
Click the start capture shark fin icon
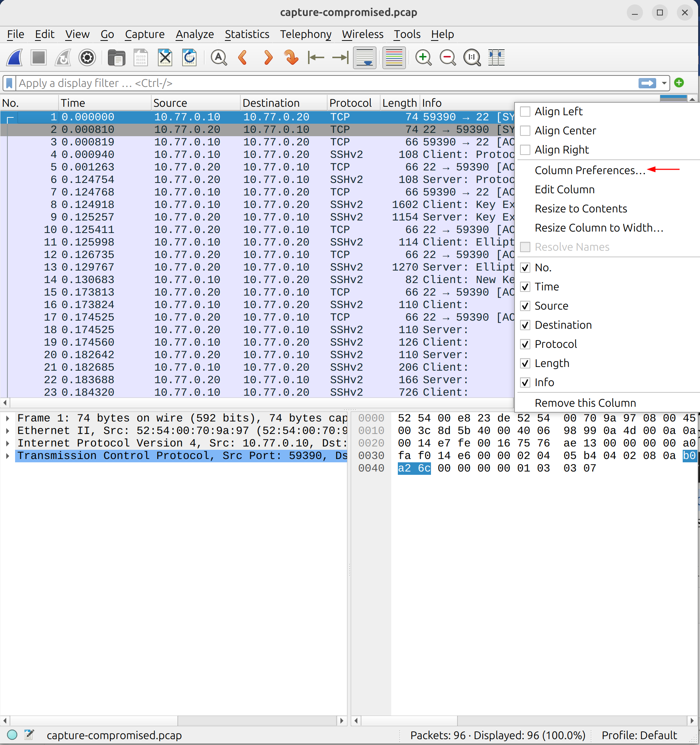(x=15, y=58)
